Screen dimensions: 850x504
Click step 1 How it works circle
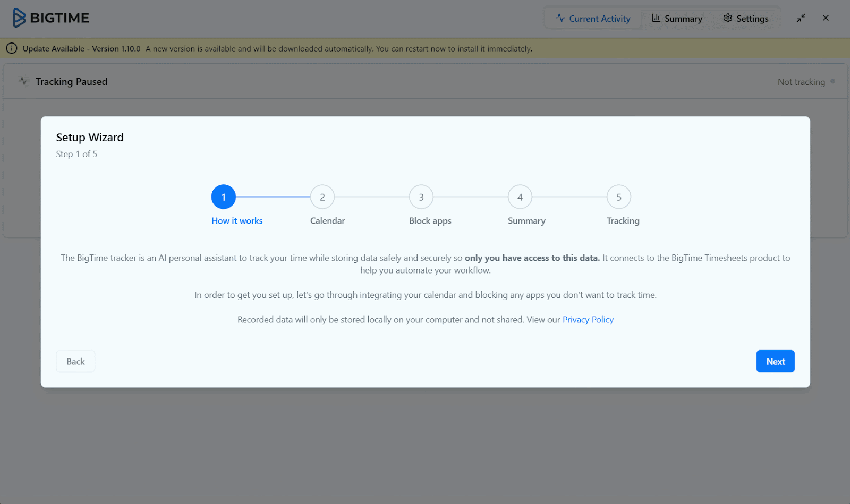(x=223, y=197)
